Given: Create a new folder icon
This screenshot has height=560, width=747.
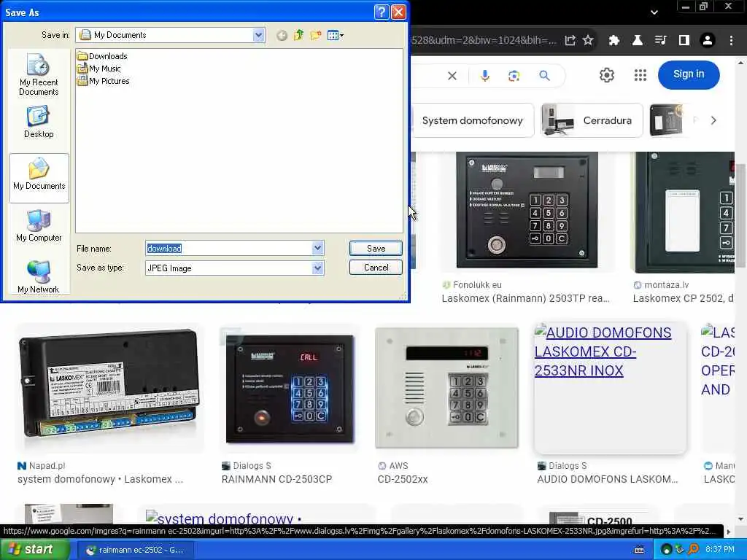Looking at the screenshot, I should coord(315,35).
